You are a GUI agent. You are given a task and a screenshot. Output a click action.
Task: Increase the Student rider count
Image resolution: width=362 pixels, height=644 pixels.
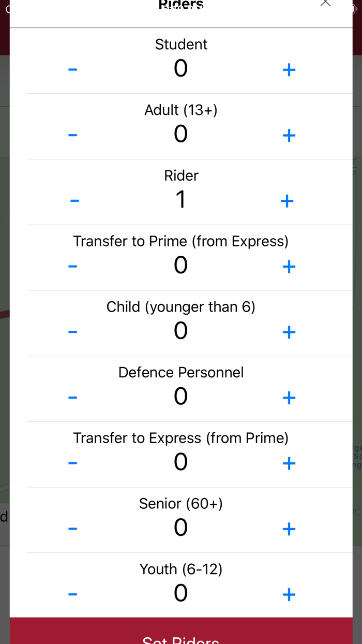pyautogui.click(x=289, y=69)
